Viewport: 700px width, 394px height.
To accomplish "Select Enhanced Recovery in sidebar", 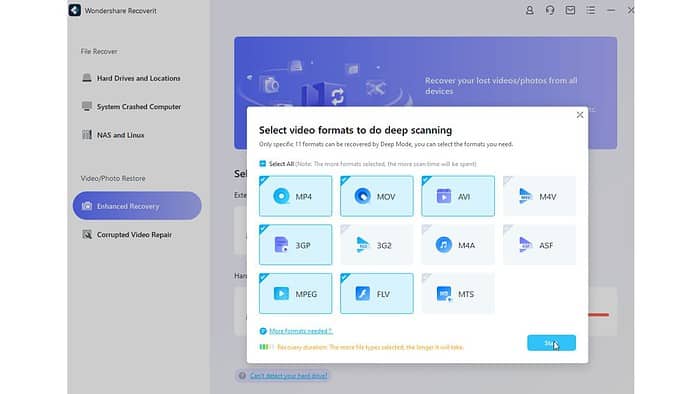I will [137, 206].
